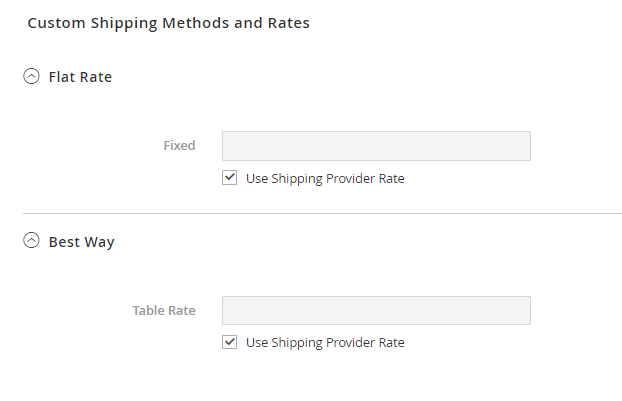
Task: Toggle the circled arrow beside Best Way
Action: (x=31, y=241)
